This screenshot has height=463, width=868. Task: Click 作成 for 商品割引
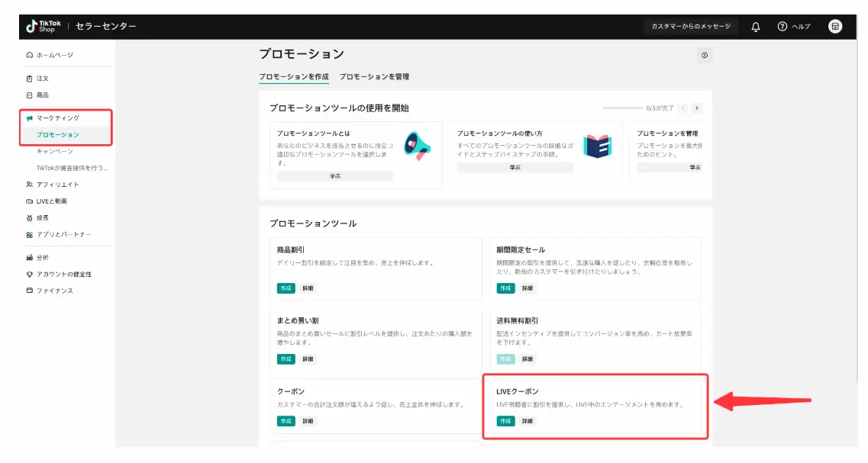point(286,288)
